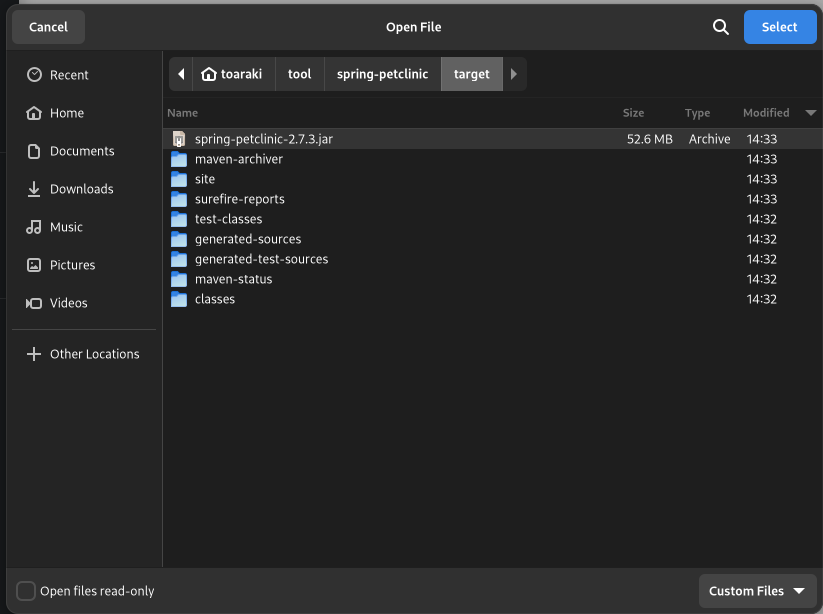Select the classes folder name
Image resolution: width=823 pixels, height=614 pixels.
click(x=215, y=299)
